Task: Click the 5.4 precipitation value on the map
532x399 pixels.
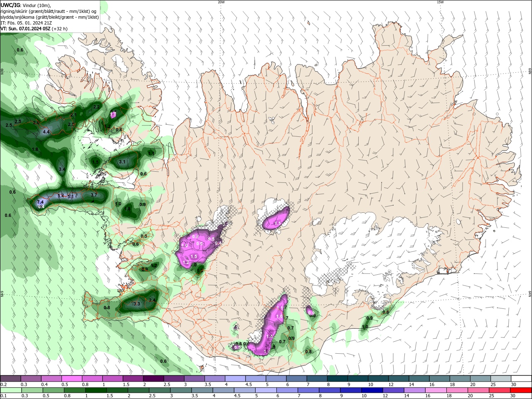Action: tap(61, 195)
